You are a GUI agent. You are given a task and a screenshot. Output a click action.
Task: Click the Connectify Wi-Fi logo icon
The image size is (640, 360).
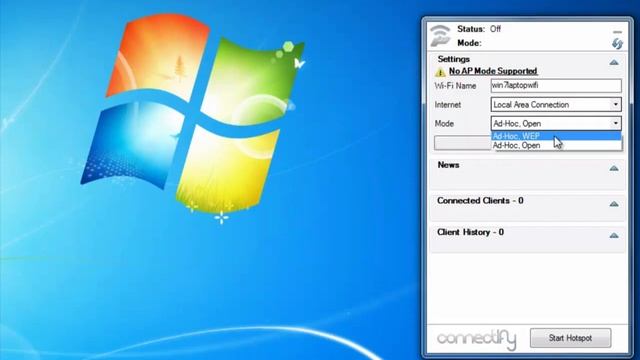440,36
